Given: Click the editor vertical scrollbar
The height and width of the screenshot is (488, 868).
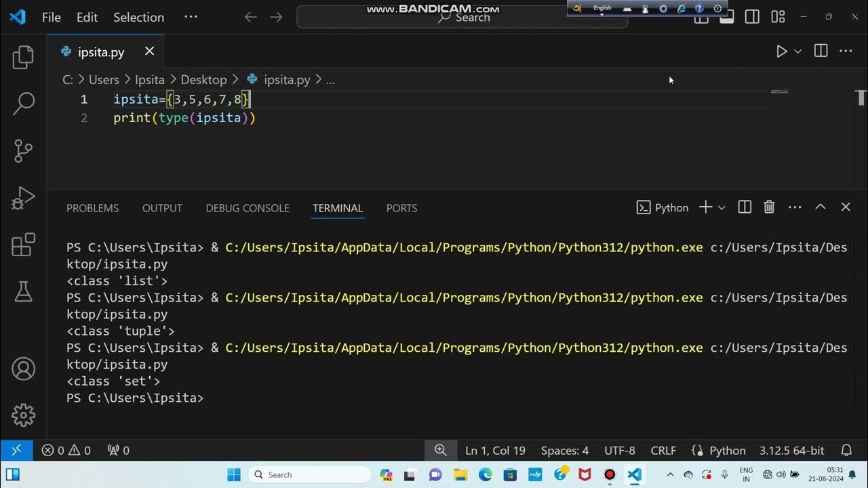Looking at the screenshot, I should (x=861, y=98).
